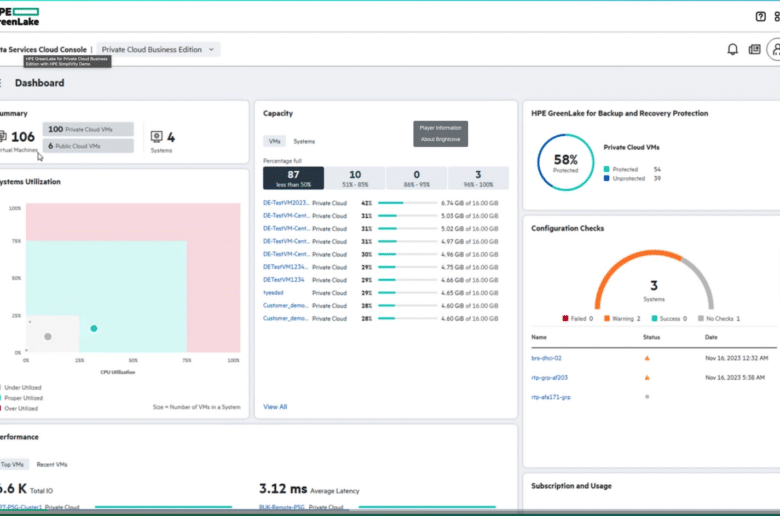780x516 pixels.
Task: Click the Warning legend orange swatch
Action: pyautogui.click(x=607, y=318)
